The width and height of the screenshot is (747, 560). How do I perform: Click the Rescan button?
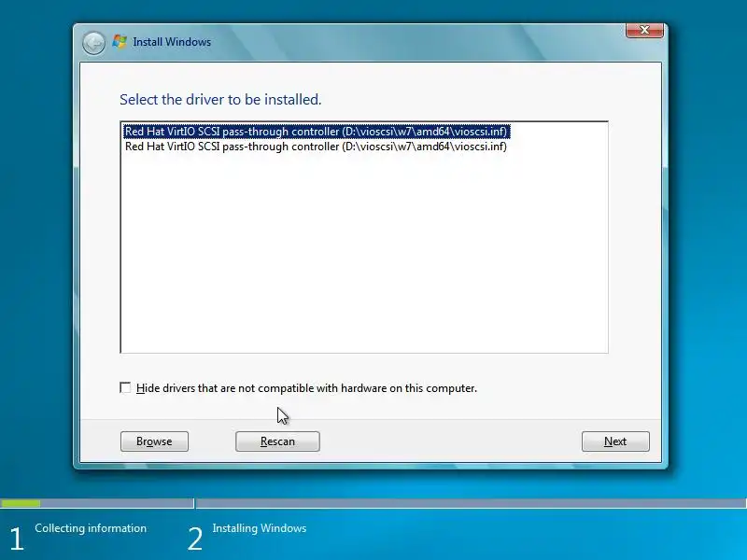coord(277,441)
